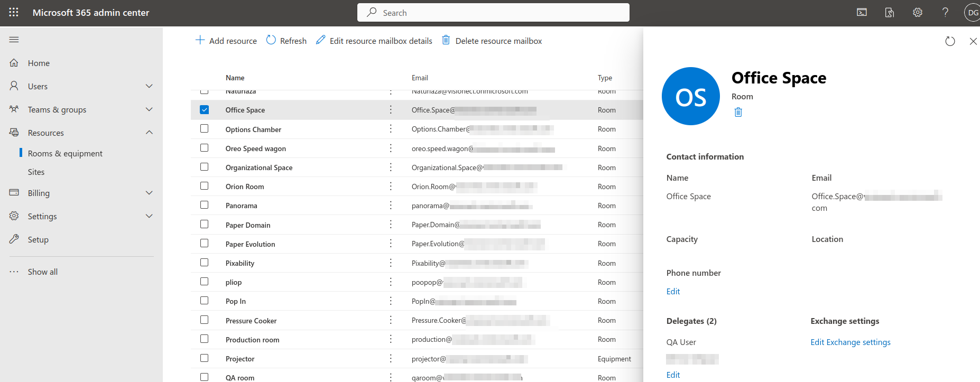Check the Options Chamber checkbox
This screenshot has height=382, width=980.
205,129
